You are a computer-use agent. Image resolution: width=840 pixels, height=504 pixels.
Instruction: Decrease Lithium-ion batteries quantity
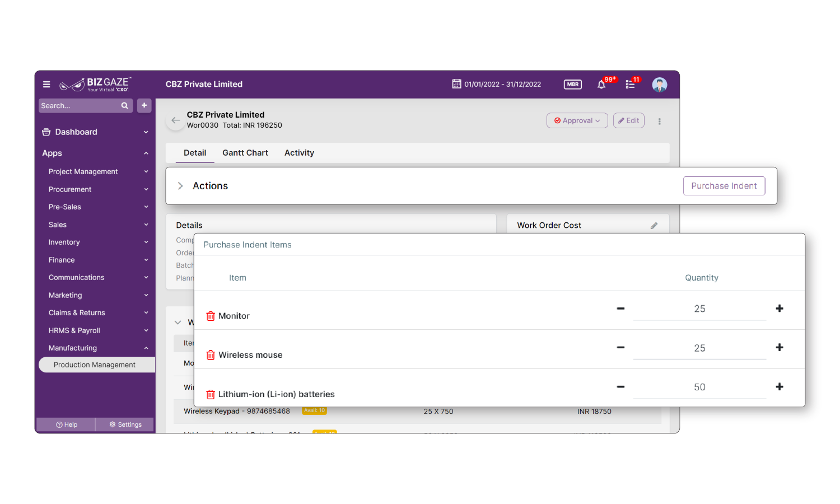pyautogui.click(x=620, y=387)
